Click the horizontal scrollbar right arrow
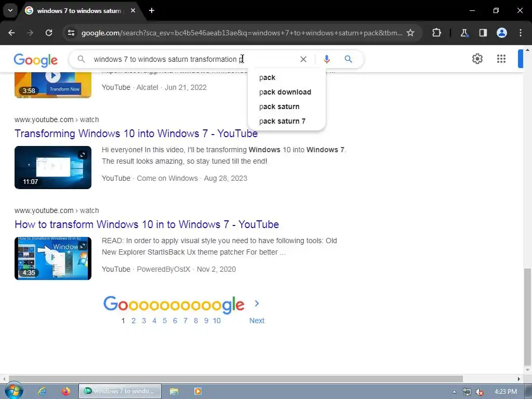Image resolution: width=532 pixels, height=399 pixels. pyautogui.click(x=519, y=379)
